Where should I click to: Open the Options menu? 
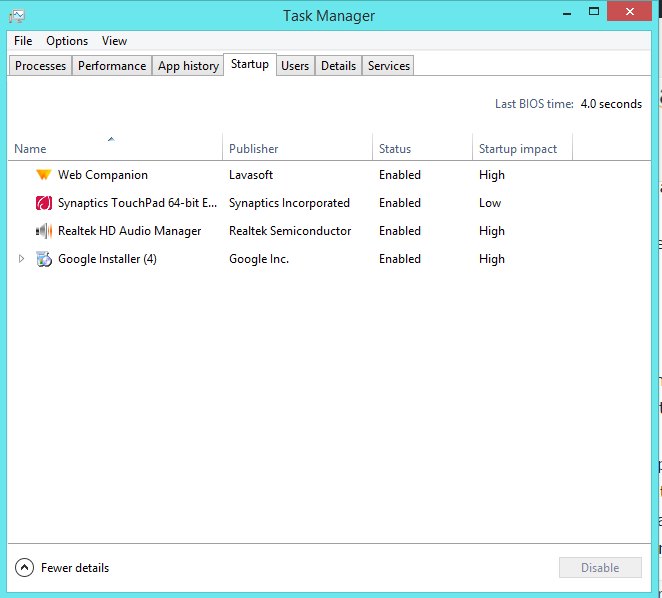67,41
